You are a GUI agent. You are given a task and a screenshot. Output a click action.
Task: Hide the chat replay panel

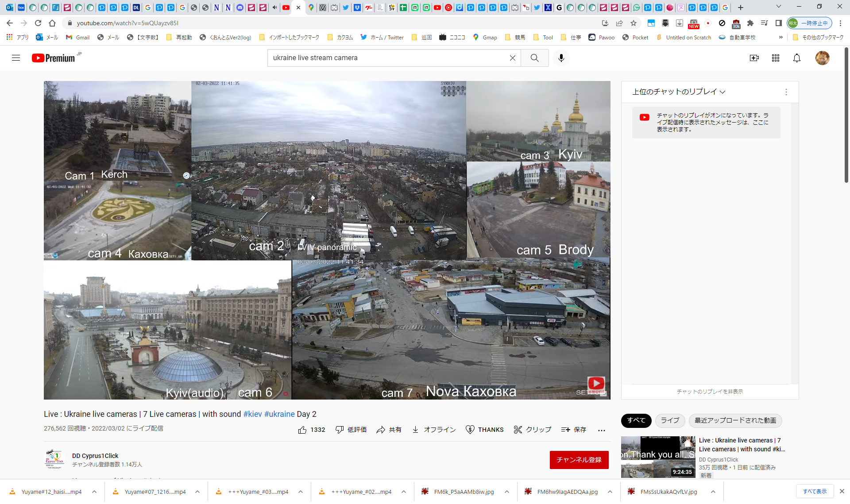click(x=710, y=392)
